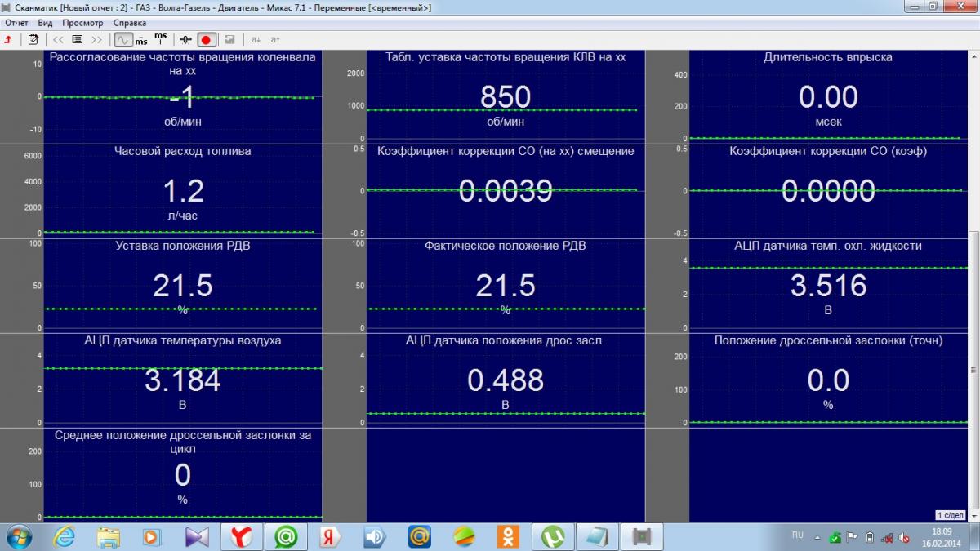Viewport: 980px width, 551px height.
Task: Toggle the graph waveform view icon
Action: pos(122,39)
